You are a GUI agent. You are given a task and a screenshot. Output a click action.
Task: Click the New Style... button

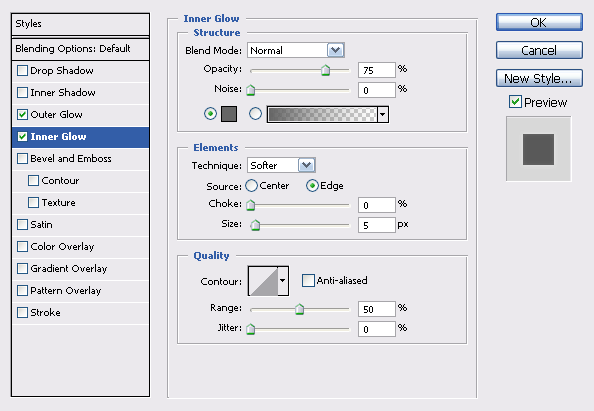coord(539,78)
